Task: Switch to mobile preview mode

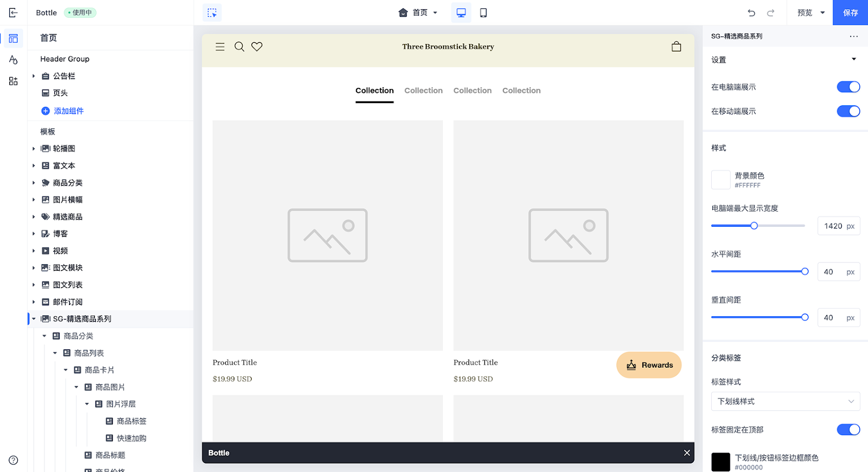Action: tap(483, 12)
